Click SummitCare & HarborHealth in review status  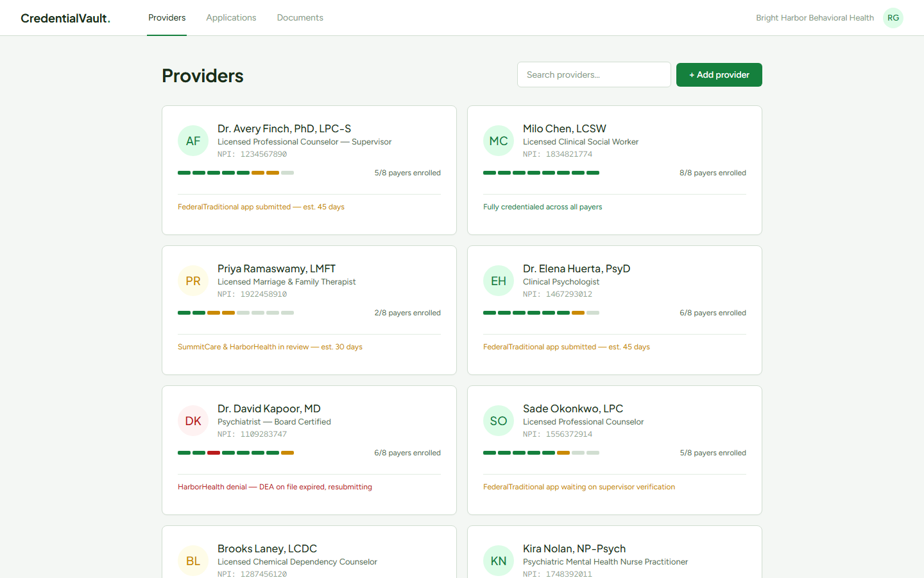[270, 347]
